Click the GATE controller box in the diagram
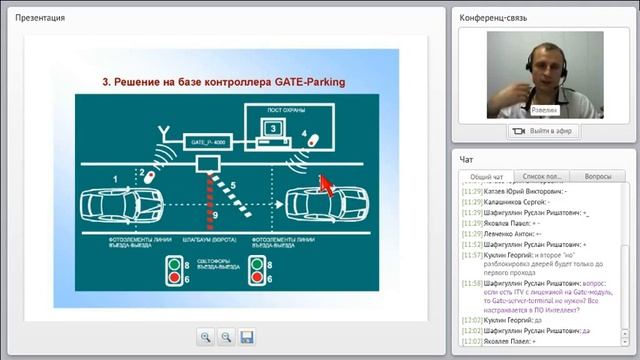This screenshot has width=640, height=360. click(208, 142)
